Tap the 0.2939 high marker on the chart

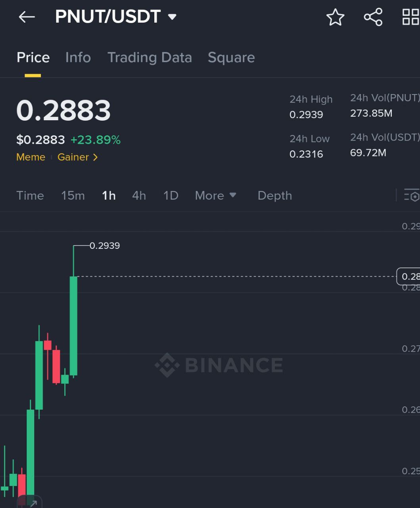point(105,246)
